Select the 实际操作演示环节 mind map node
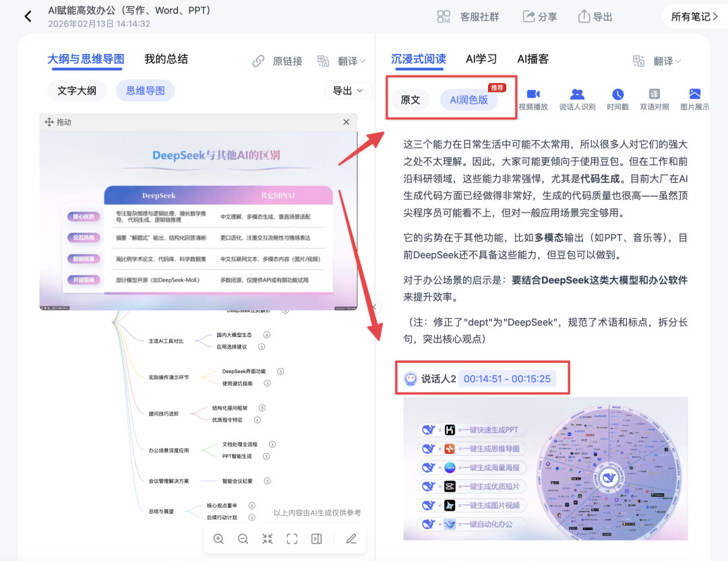 point(169,378)
